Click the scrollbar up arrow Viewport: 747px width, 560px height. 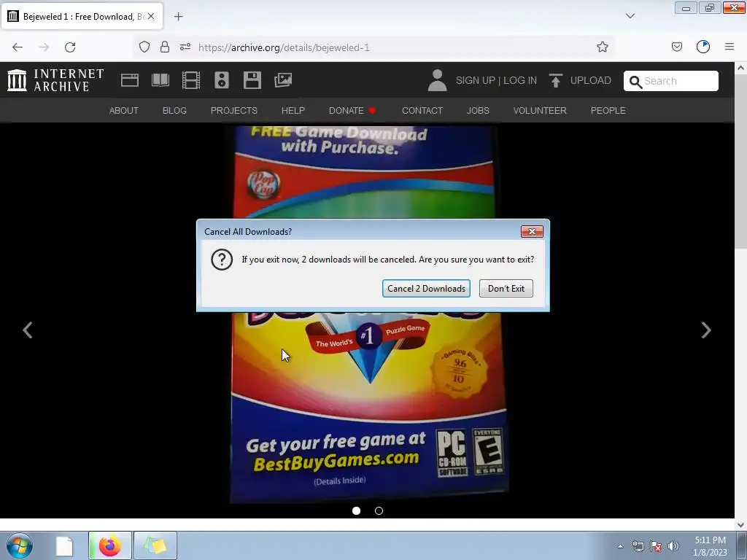741,68
